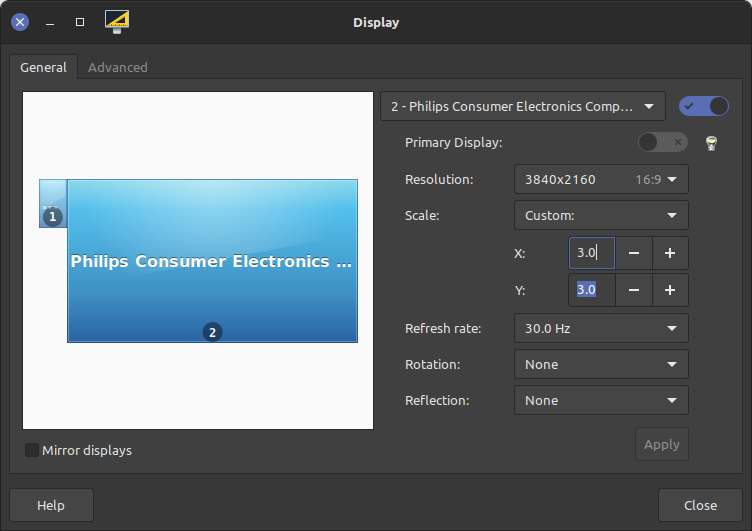Select display 1 thumbnail in the layout preview
752x531 pixels.
tap(53, 203)
